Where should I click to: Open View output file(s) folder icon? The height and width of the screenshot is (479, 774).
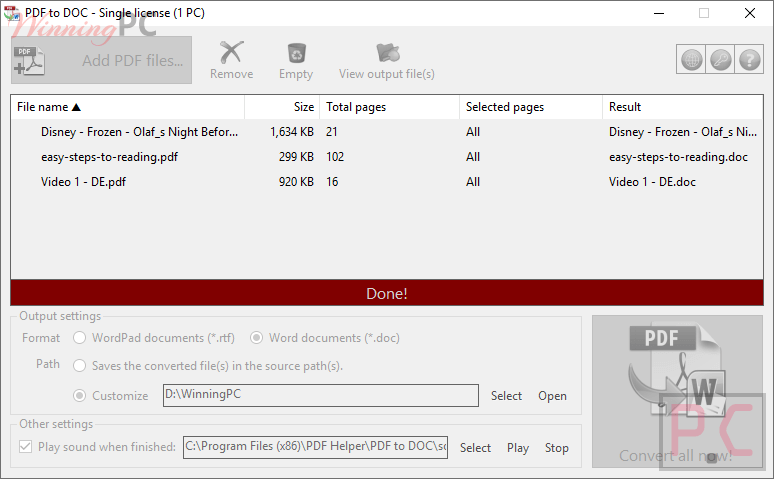coord(387,53)
